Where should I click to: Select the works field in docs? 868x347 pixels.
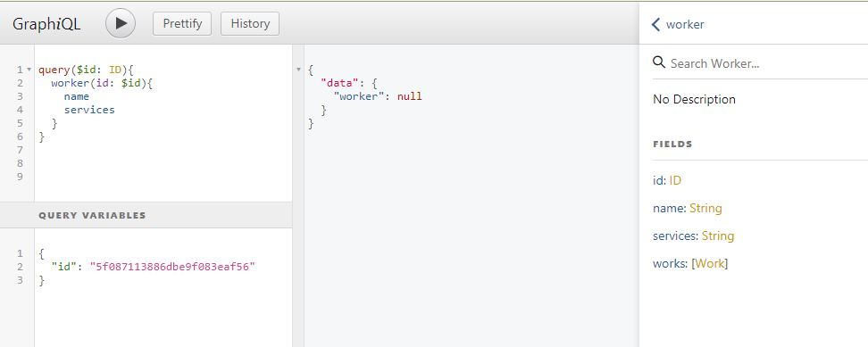click(669, 263)
